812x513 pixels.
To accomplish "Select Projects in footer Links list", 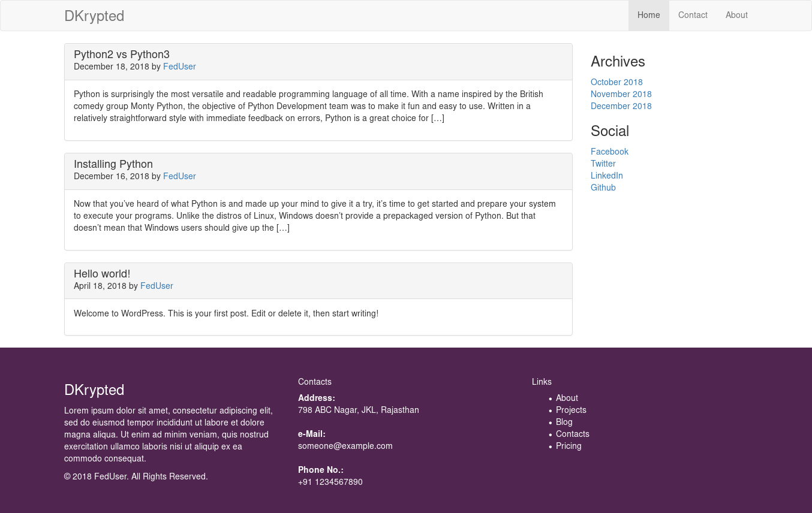I will tap(571, 410).
